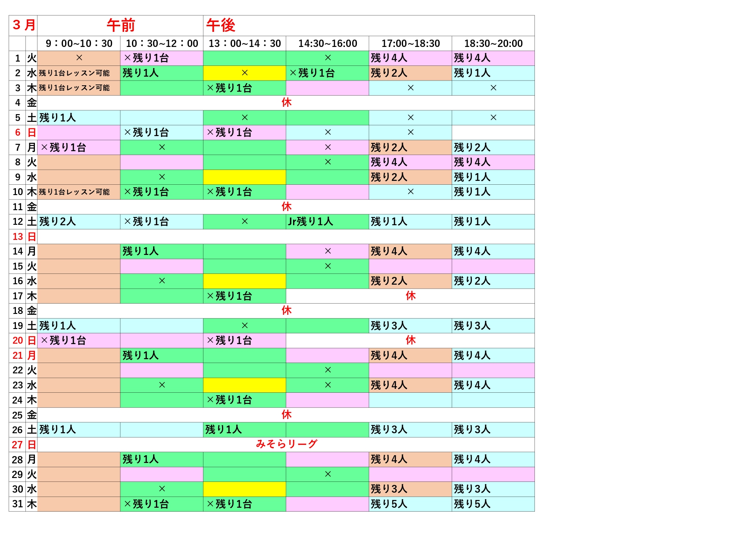Viewport: 756px width, 534px height.
Task: Click 残り5人 at 18:30 on the 31st
Action: pyautogui.click(x=472, y=504)
